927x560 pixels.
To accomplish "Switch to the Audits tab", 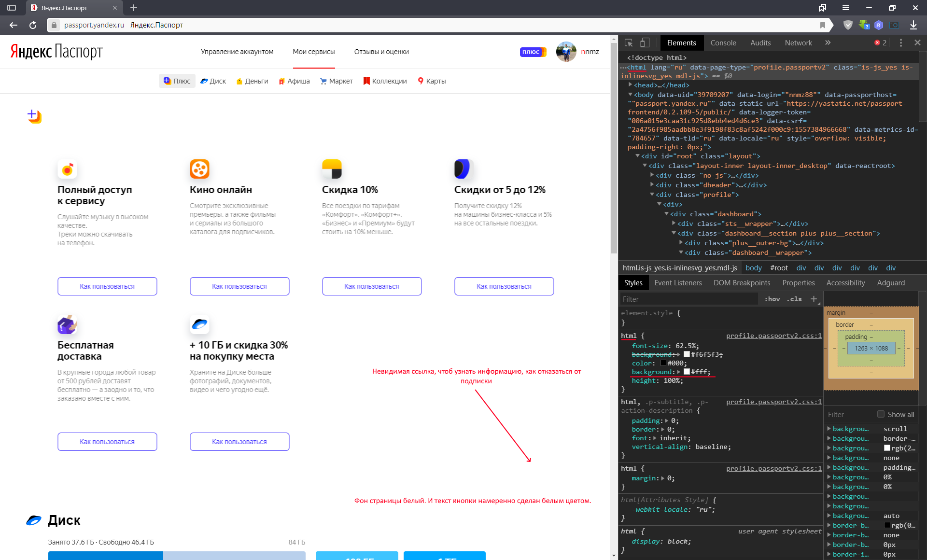I will (760, 43).
